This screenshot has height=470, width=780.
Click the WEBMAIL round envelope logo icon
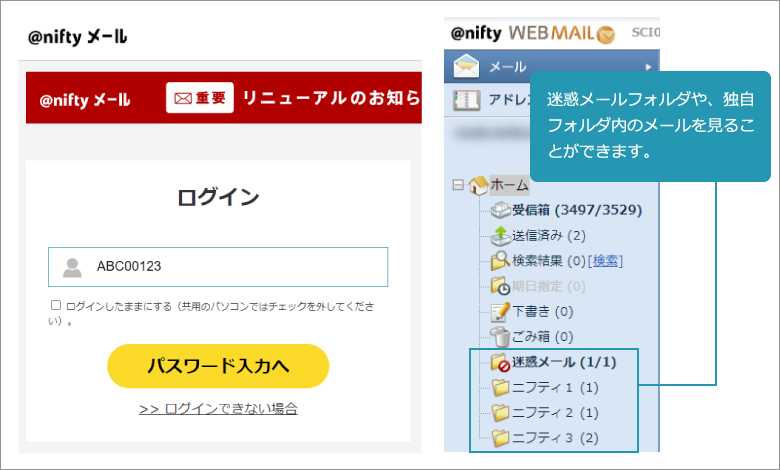pyautogui.click(x=605, y=34)
